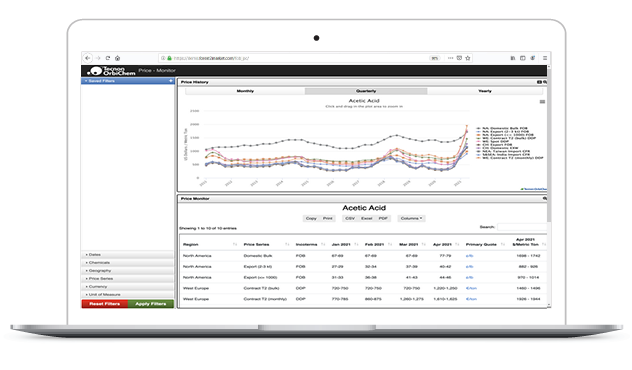Click €/ton link in Contract T2 (monthly) row
632x370 pixels.
click(471, 299)
